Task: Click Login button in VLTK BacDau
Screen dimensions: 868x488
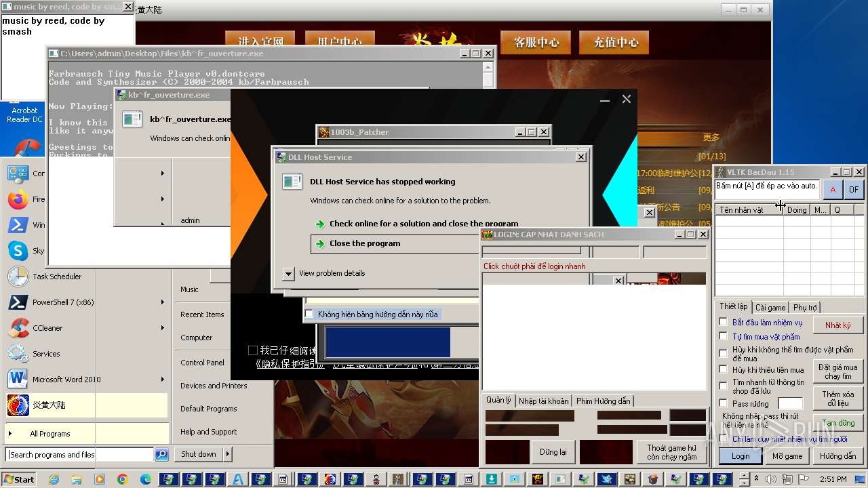Action: (741, 456)
